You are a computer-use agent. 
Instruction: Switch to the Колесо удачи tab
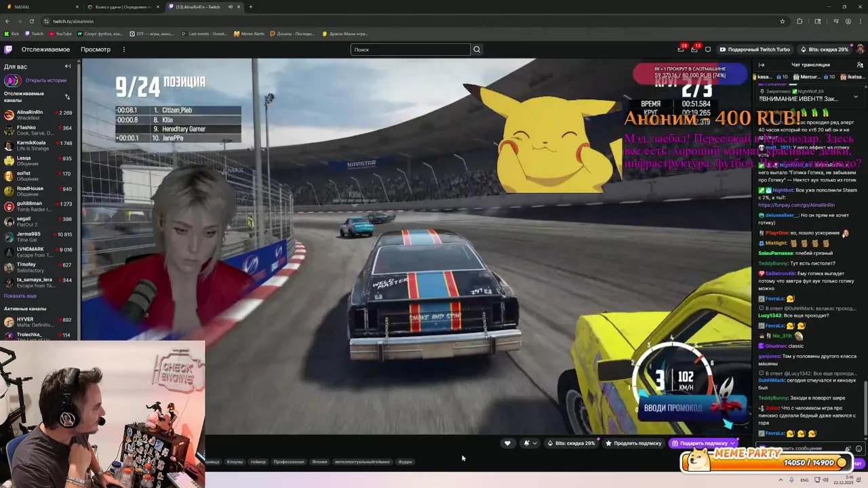coord(123,7)
